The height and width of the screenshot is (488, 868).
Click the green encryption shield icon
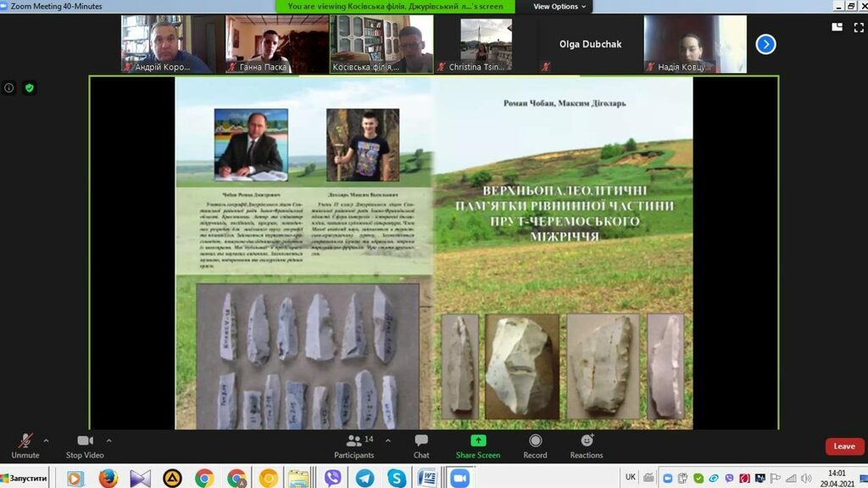(29, 88)
